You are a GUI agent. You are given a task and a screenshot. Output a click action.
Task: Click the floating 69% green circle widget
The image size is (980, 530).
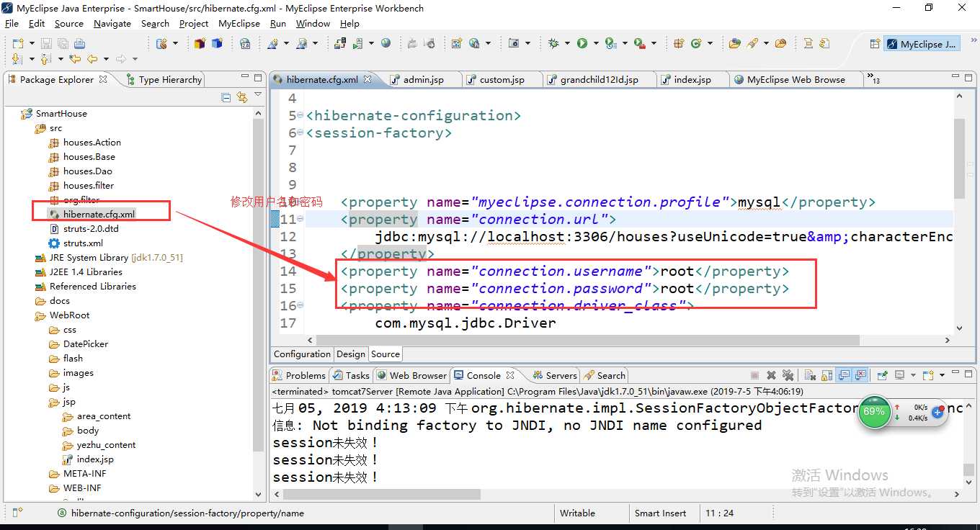click(874, 412)
